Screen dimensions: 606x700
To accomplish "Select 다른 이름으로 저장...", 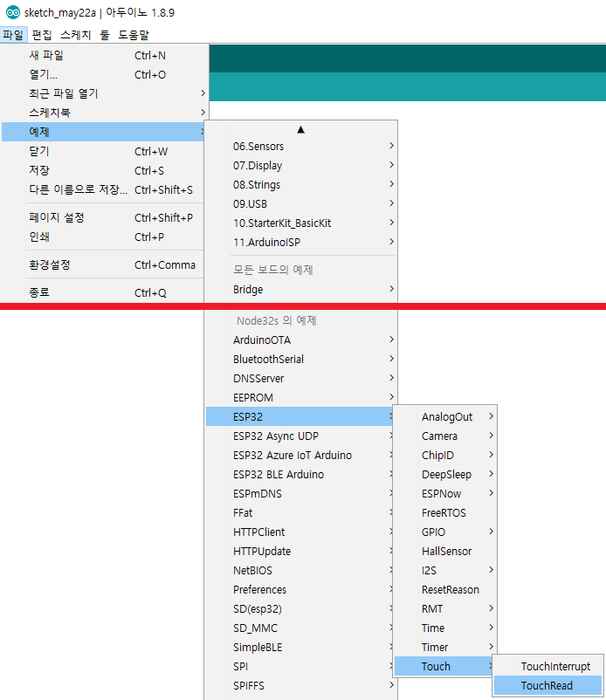I will point(103,189).
